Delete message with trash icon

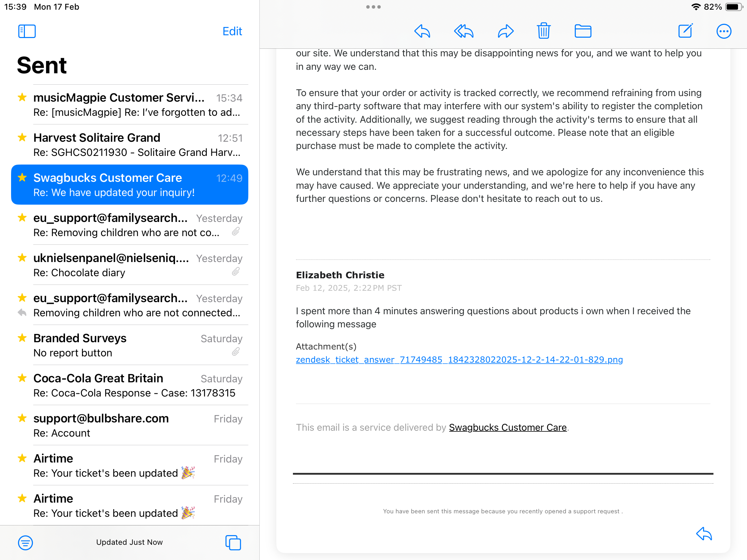(x=544, y=31)
